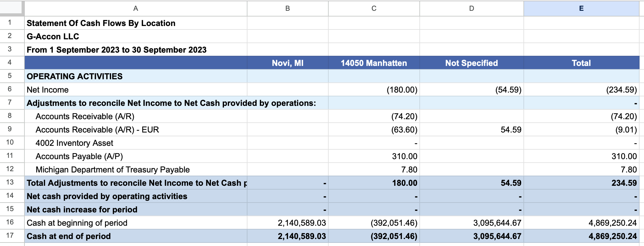Select column A header
This screenshot has width=644, height=246.
[136, 9]
